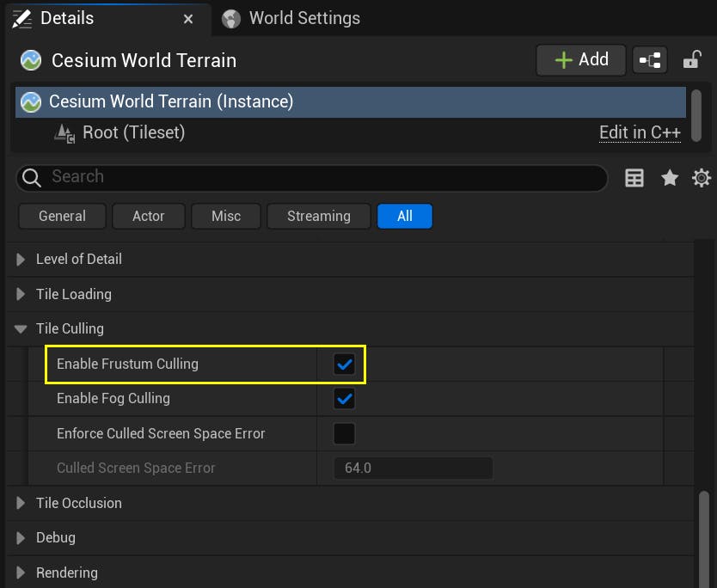Click the Culled Screen Space Error field
Screen dimensions: 717x588
point(413,468)
